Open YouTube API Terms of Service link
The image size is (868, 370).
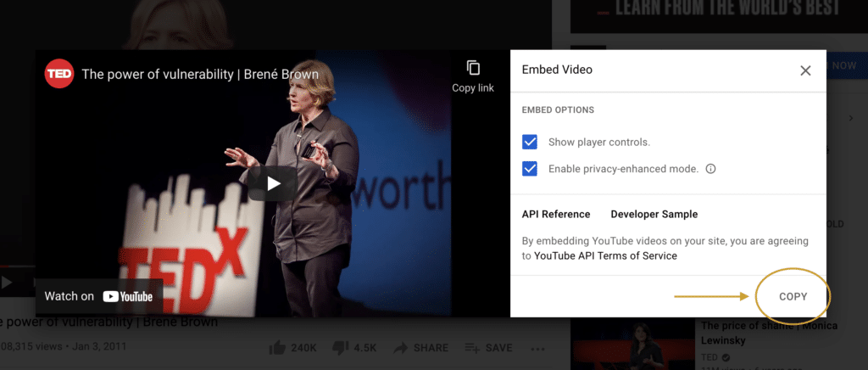pos(605,256)
